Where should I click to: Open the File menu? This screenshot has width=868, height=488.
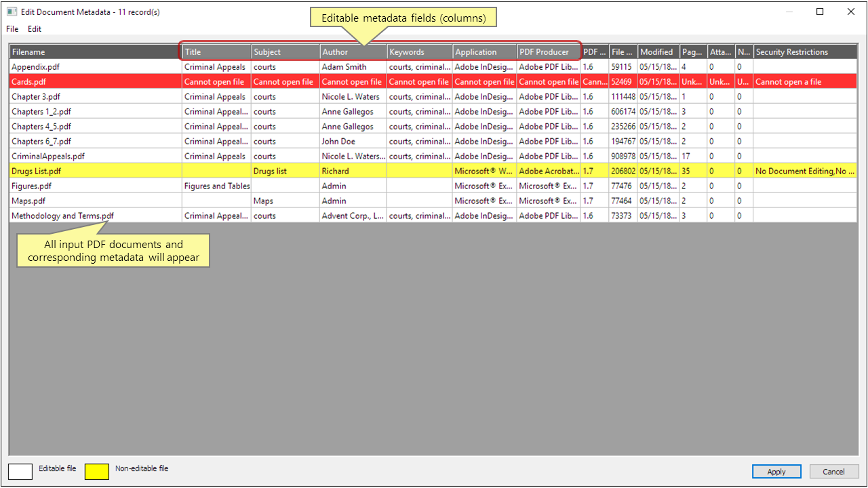(x=12, y=28)
